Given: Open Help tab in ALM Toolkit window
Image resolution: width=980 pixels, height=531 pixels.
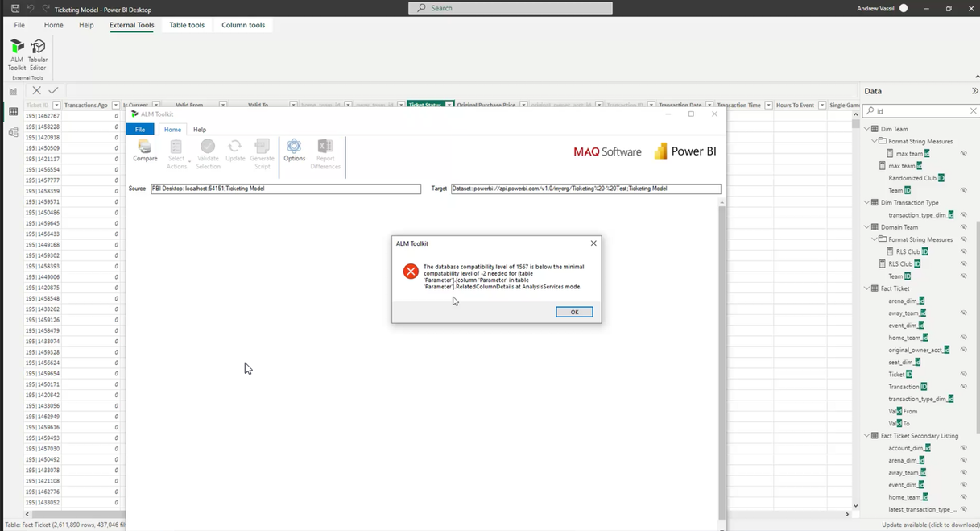Looking at the screenshot, I should pos(200,129).
